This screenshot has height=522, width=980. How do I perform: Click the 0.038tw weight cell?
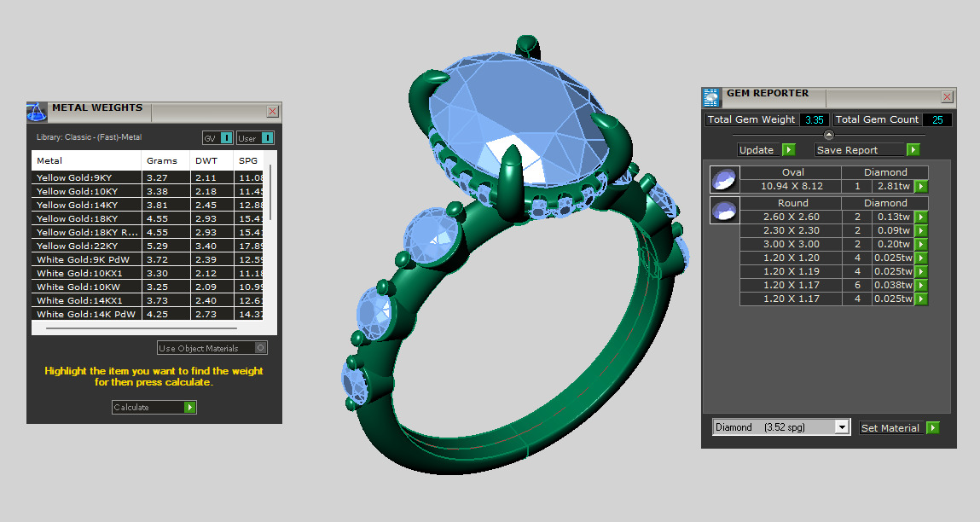point(894,286)
